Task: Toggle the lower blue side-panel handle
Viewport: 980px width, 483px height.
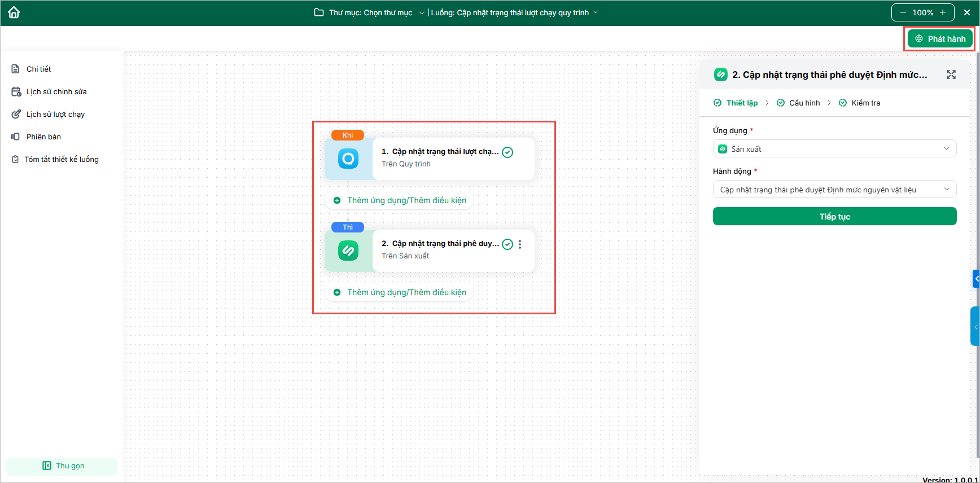Action: click(975, 326)
